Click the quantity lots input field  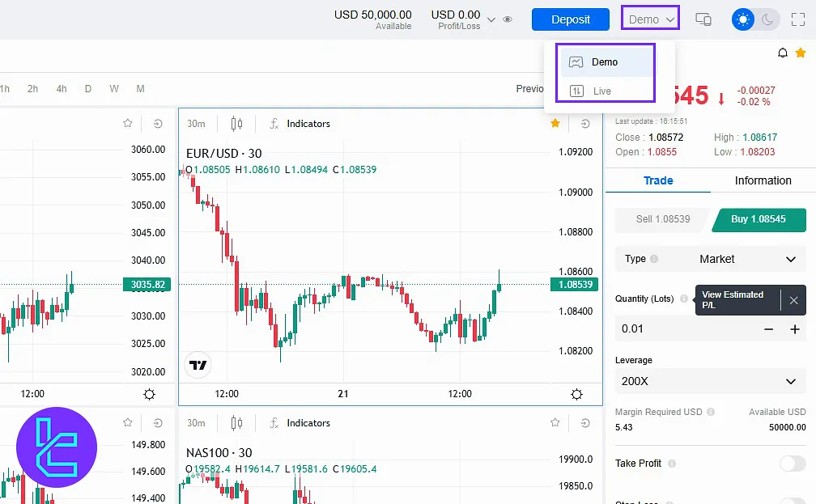(684, 329)
